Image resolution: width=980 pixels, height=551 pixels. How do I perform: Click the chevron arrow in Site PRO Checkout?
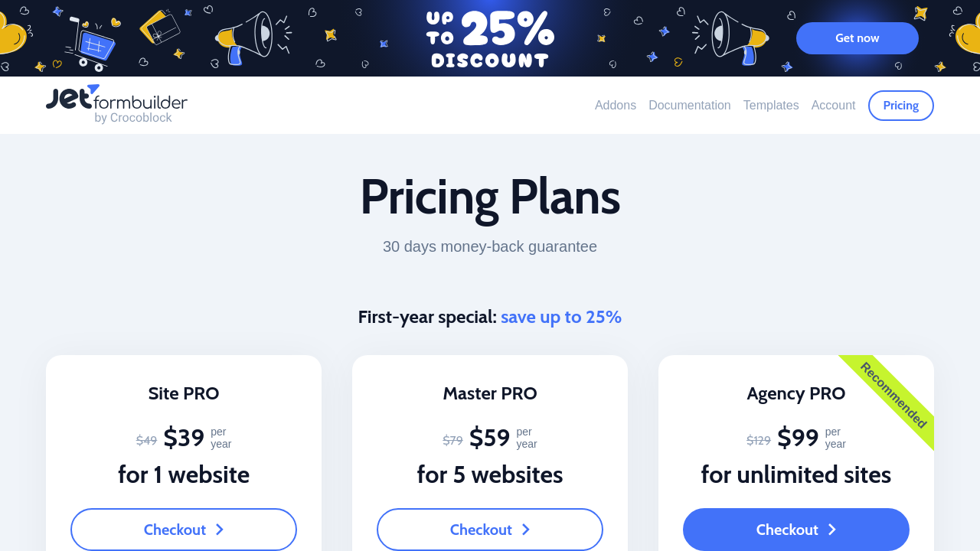219,530
